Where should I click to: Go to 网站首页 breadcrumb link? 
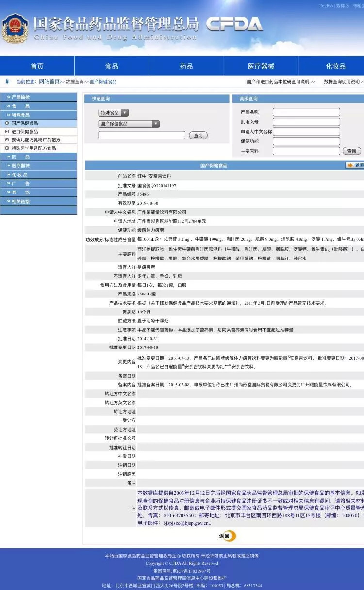pyautogui.click(x=49, y=81)
